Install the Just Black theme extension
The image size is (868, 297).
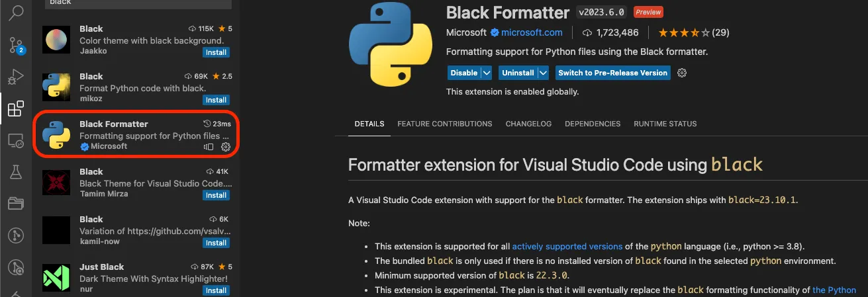point(216,290)
